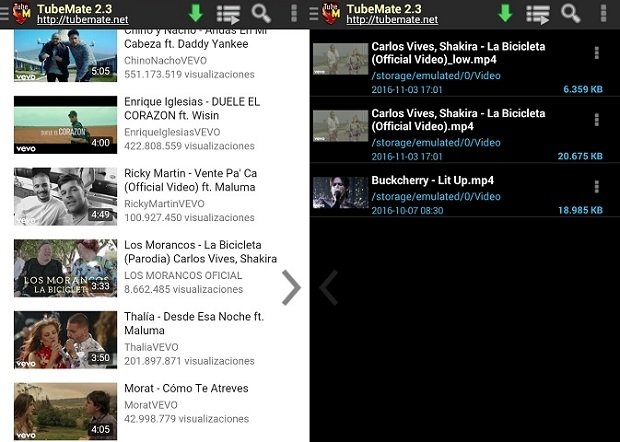Open hamburger menu in right TubeMate panel
The image size is (620, 442).
[x=314, y=13]
